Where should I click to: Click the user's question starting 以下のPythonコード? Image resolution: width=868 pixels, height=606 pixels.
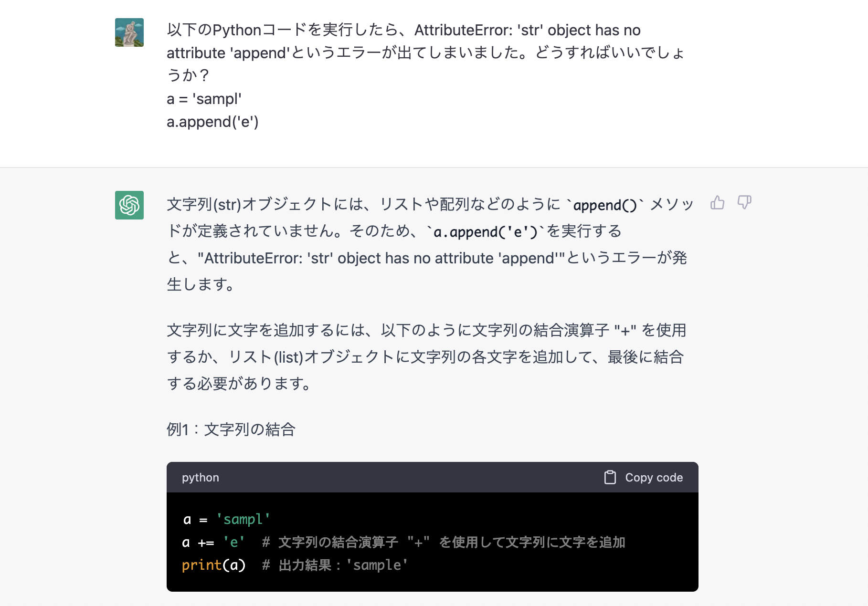click(425, 52)
